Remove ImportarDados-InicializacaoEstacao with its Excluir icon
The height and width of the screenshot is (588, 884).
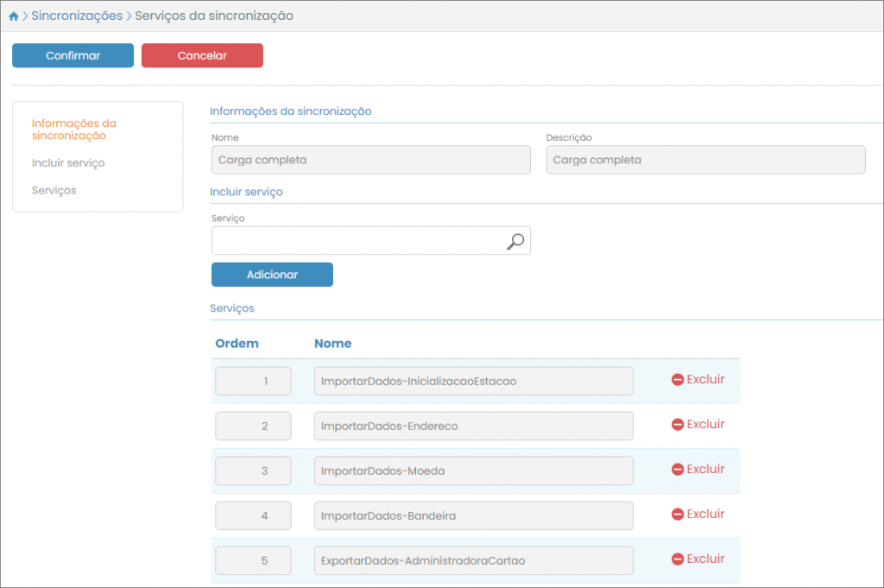[678, 380]
